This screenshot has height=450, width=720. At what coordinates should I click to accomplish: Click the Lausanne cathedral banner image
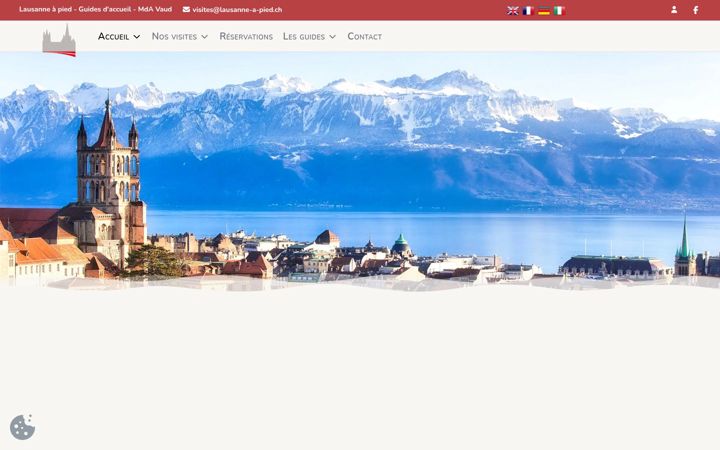coord(360,171)
